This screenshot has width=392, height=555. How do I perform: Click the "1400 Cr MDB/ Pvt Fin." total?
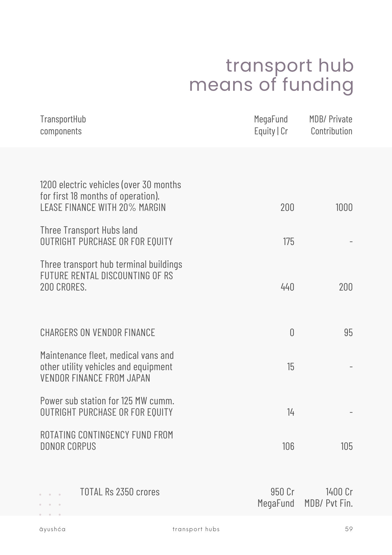(329, 497)
